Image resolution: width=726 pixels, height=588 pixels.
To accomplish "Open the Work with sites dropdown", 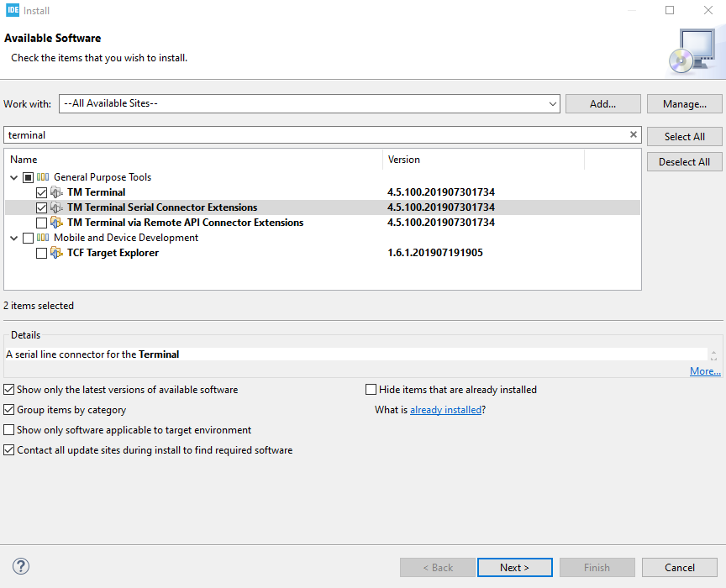I will coord(552,103).
